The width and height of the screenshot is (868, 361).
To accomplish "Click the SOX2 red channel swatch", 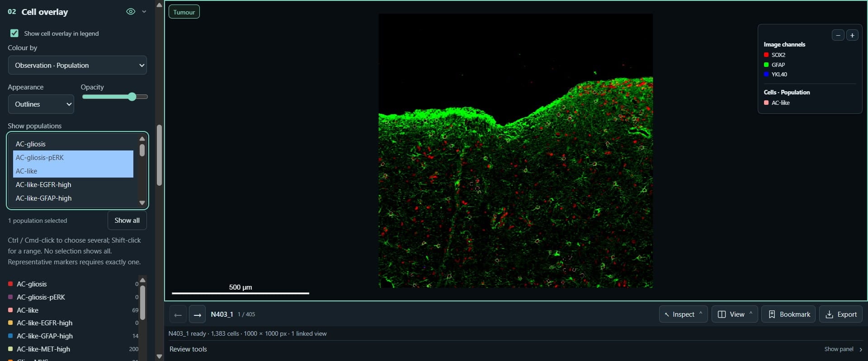I will coord(766,55).
